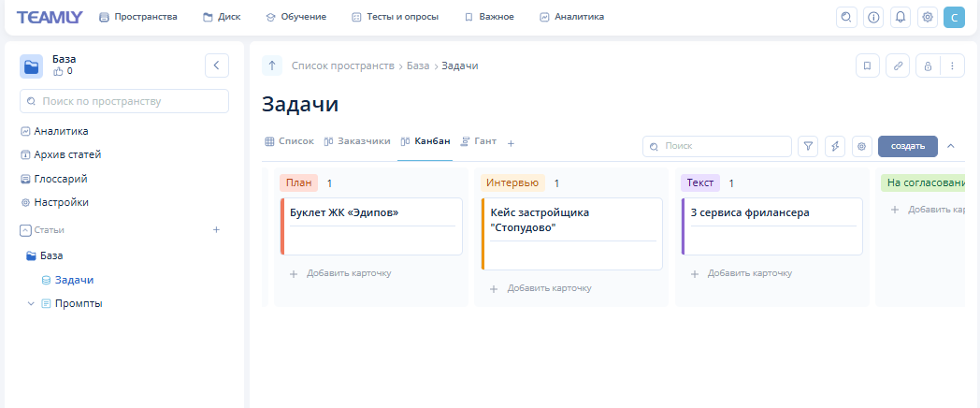Screen dimensions: 980x408
Task: Click the bookmark icon for this page
Action: 868,66
